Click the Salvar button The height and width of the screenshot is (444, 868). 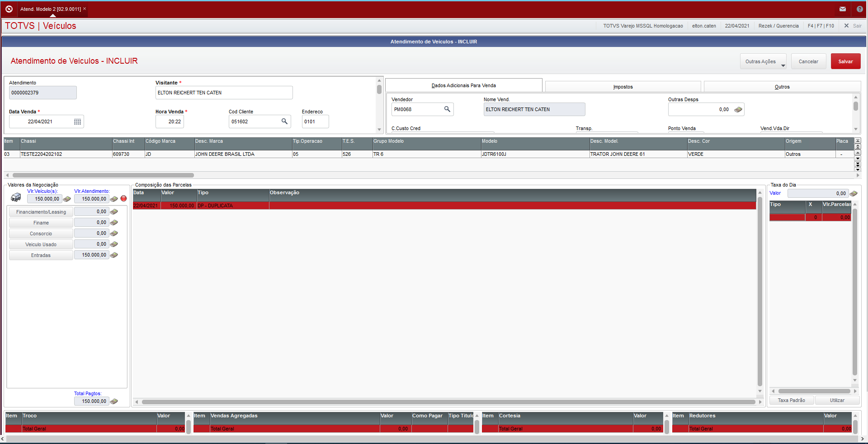[x=845, y=61]
